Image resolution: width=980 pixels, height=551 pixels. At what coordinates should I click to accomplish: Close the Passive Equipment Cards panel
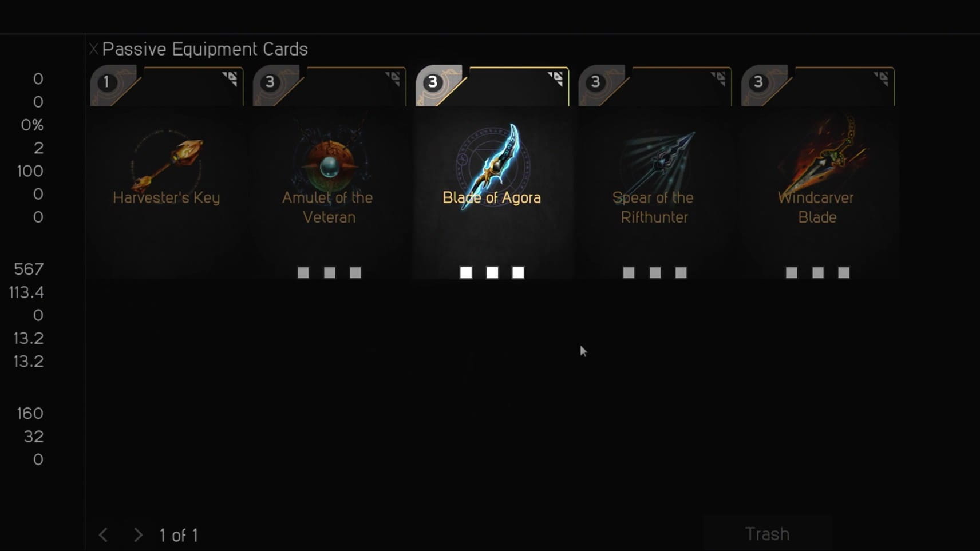93,49
